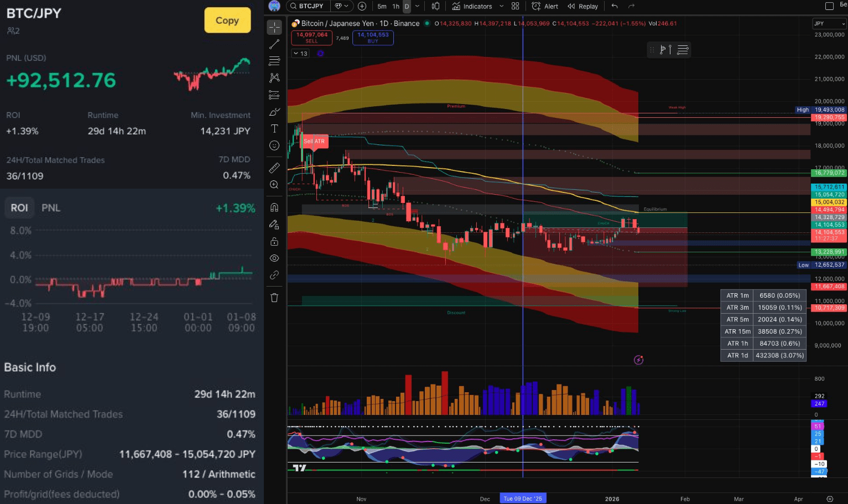Click the PNL sparkline thumbnail chart

tap(212, 74)
